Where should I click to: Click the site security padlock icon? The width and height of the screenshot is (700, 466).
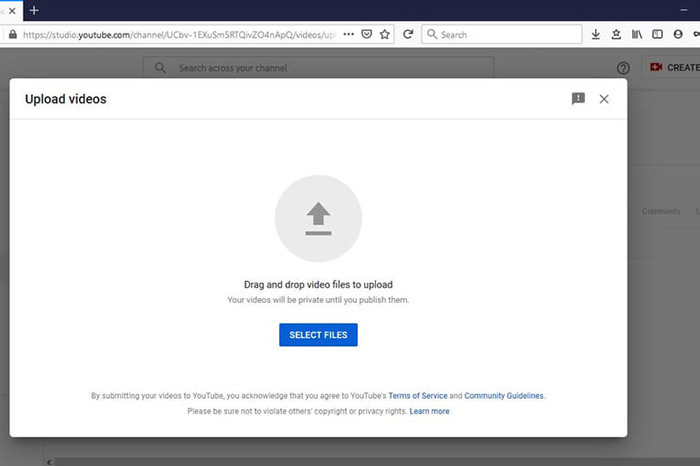pos(13,34)
